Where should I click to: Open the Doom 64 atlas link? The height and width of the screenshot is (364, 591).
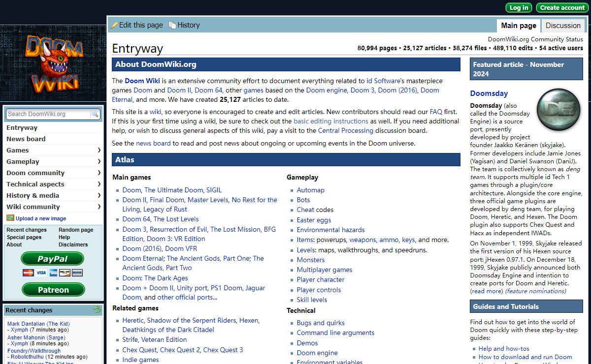pyautogui.click(x=136, y=219)
